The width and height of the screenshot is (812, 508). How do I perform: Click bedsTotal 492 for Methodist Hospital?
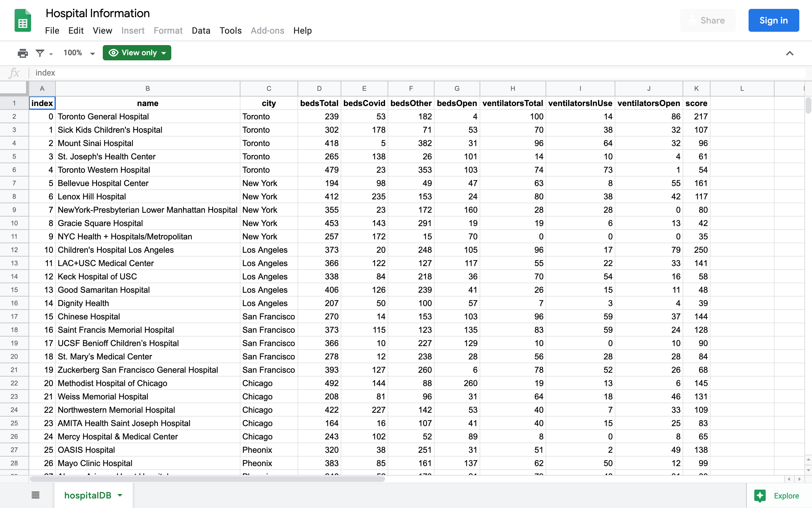(319, 383)
